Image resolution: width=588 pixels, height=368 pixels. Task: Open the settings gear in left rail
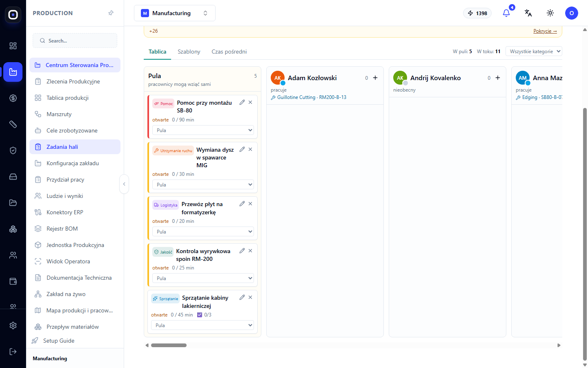coord(13,325)
